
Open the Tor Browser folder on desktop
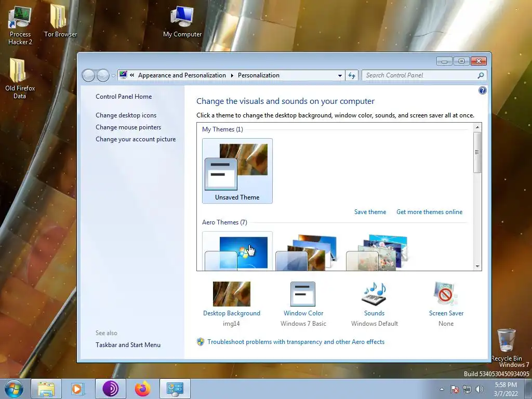pyautogui.click(x=60, y=21)
